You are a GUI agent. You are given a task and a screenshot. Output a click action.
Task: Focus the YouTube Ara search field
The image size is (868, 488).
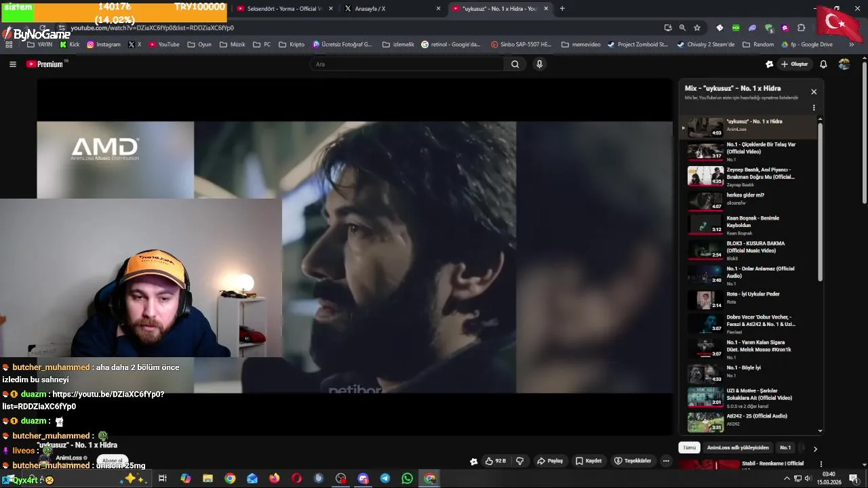[407, 64]
